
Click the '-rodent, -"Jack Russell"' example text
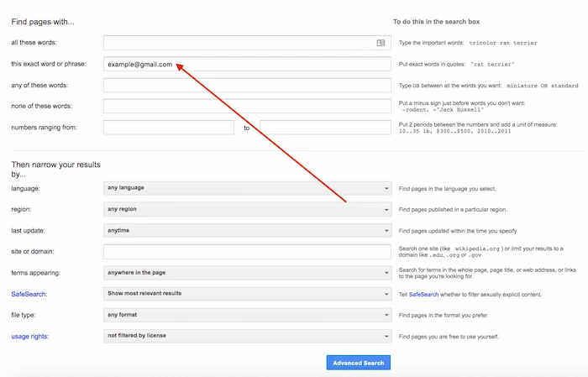[443, 110]
